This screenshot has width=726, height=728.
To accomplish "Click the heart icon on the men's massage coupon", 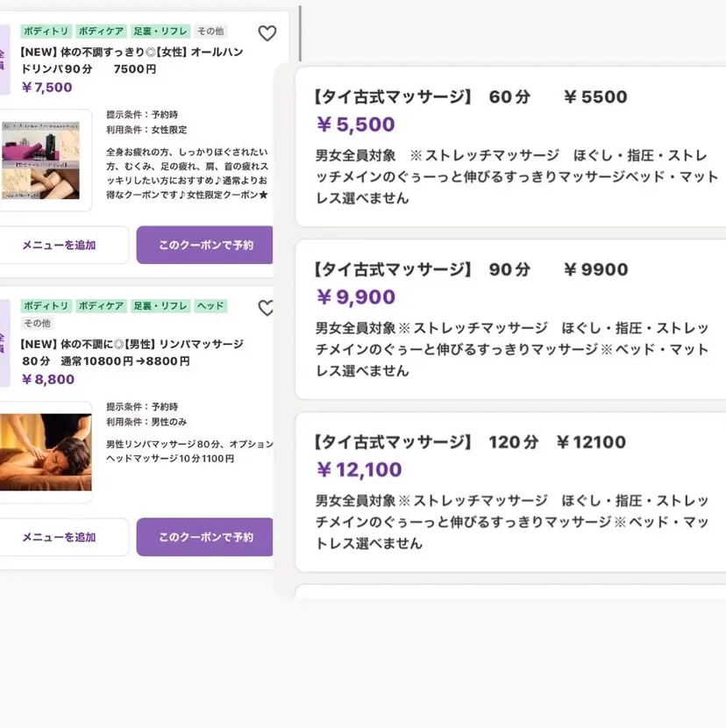I will [267, 308].
